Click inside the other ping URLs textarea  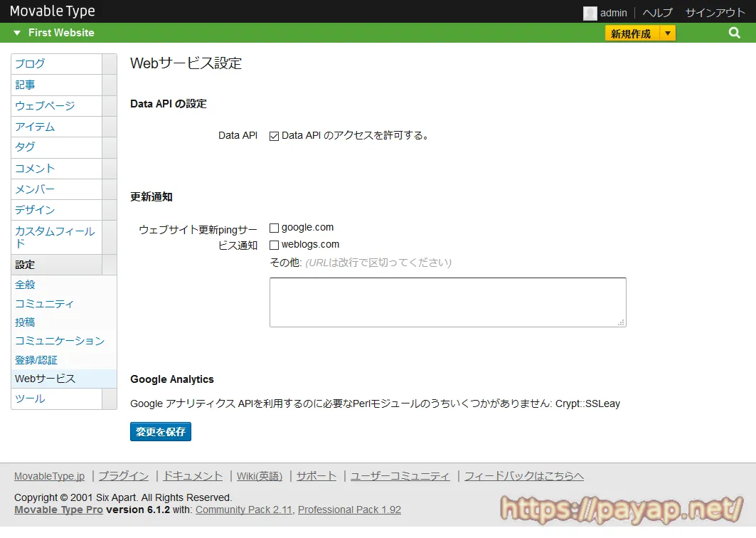click(x=447, y=302)
